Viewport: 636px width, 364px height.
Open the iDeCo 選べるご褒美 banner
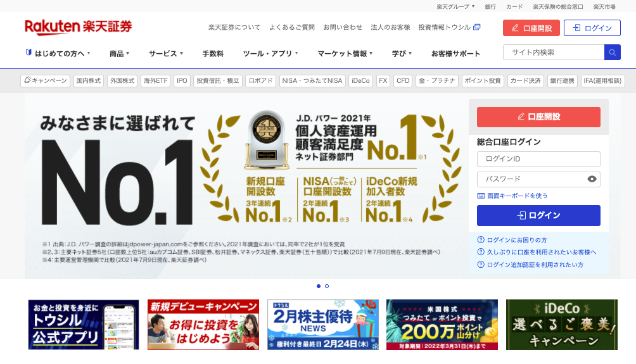(x=562, y=325)
